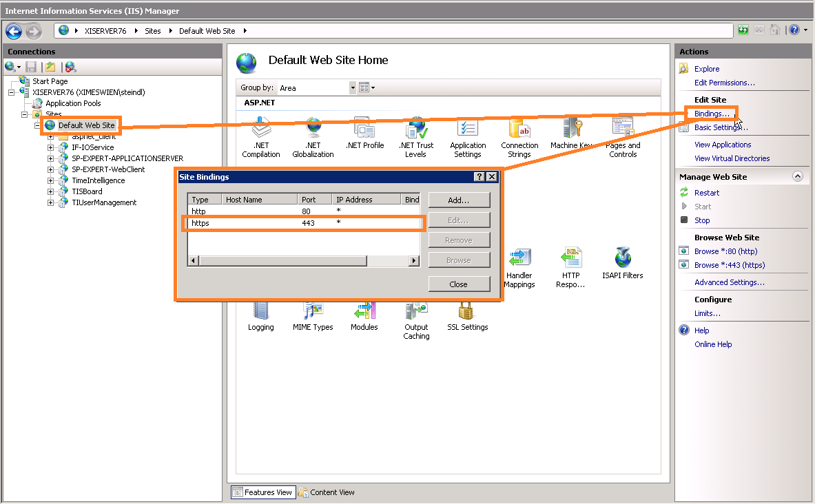Click the home toolbar icon
The height and width of the screenshot is (504, 815).
(x=775, y=30)
